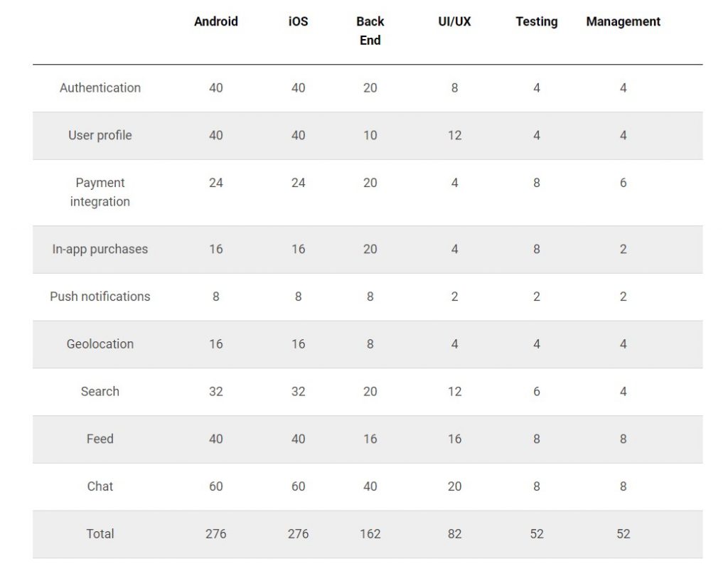Click the Geolocation row label
The height and width of the screenshot is (571, 728).
(x=100, y=344)
